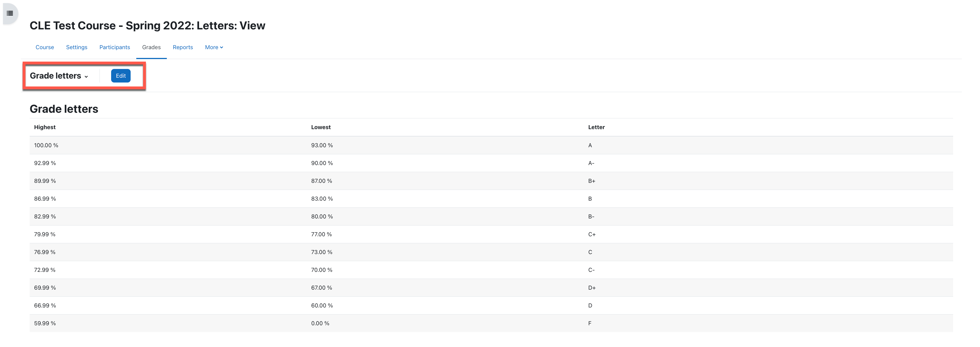
Task: Click letter C in 73.00 % row
Action: 590,252
